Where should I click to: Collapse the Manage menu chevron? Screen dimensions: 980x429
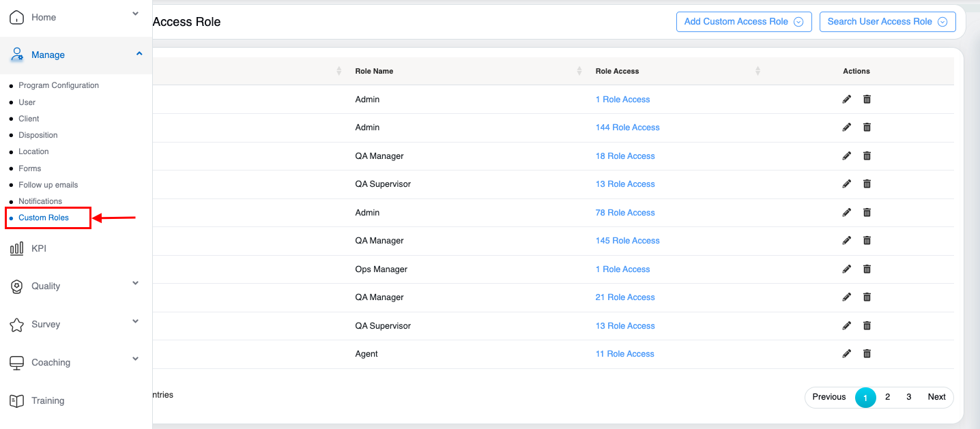139,54
